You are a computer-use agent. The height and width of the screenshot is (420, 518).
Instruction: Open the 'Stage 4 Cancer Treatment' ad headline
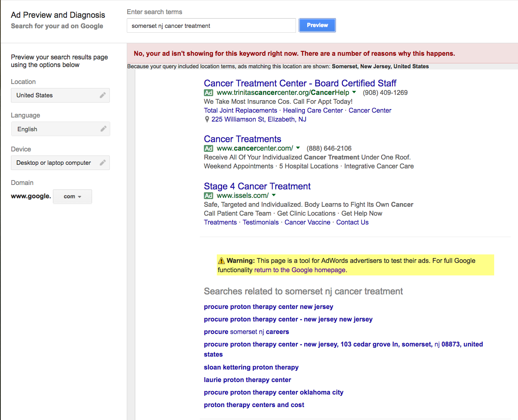257,186
